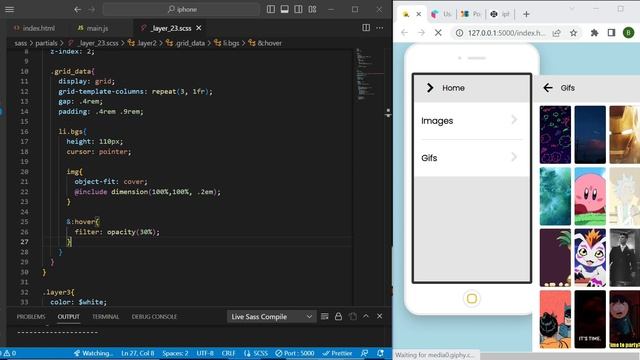Close the _layer_23.scss tab
Image resolution: width=640 pixels, height=360 pixels.
pos(199,28)
